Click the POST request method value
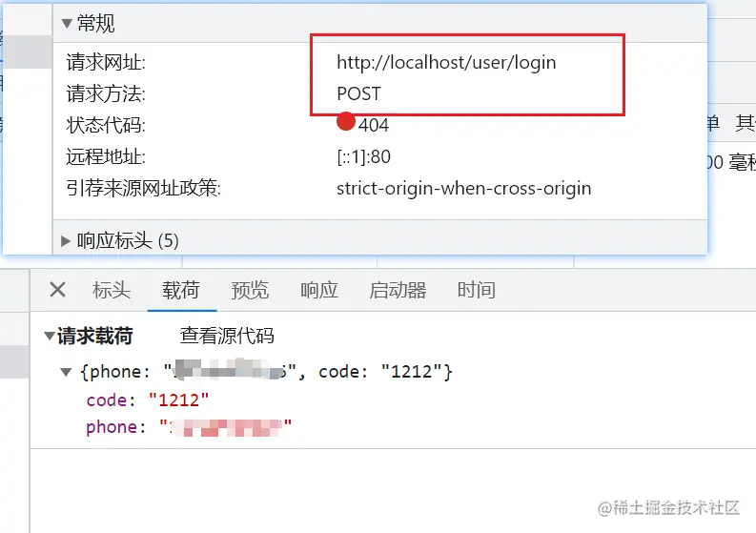The height and width of the screenshot is (533, 756). (358, 93)
